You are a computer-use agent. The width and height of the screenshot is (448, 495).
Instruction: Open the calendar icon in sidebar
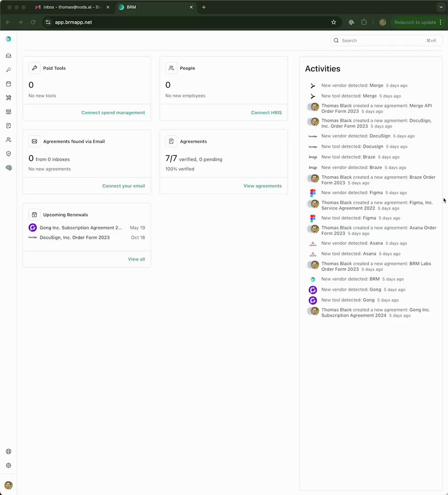[9, 84]
